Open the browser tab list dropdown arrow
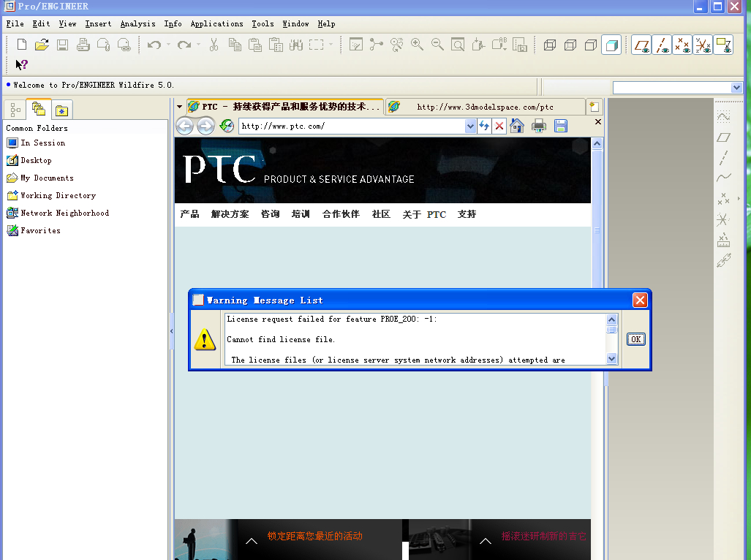This screenshot has height=560, width=751. pyautogui.click(x=180, y=107)
